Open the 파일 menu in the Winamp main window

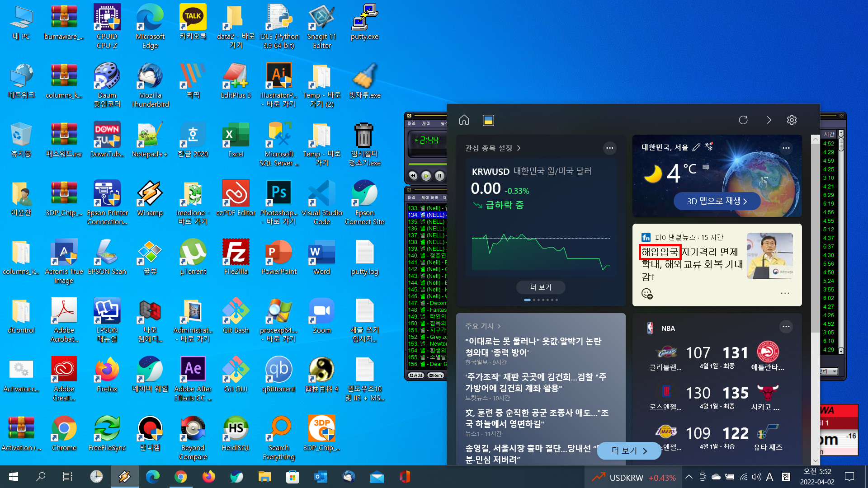(411, 123)
